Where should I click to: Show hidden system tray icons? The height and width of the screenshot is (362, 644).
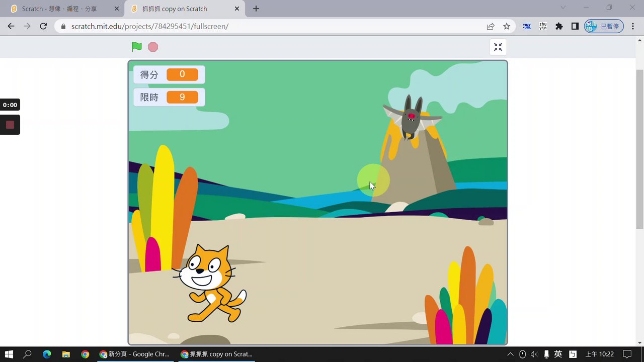pyautogui.click(x=510, y=354)
